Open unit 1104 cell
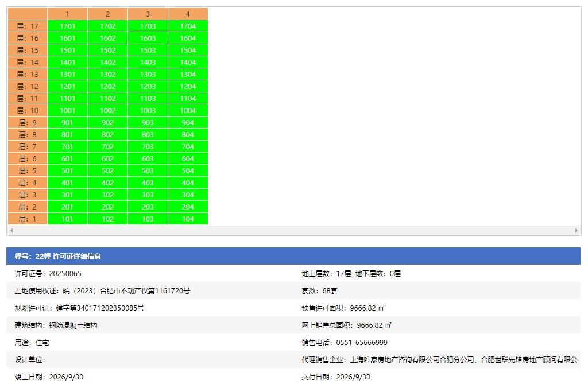The image size is (588, 384). coord(188,98)
